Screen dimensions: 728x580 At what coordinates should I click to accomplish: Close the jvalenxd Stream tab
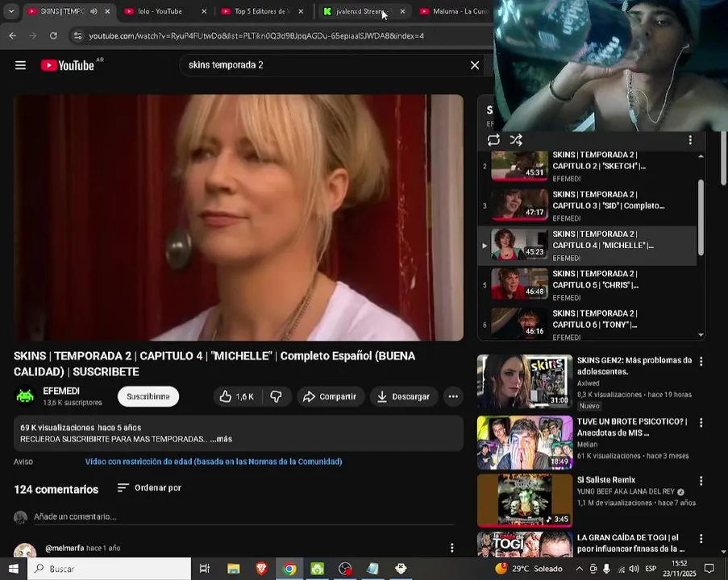coord(402,11)
